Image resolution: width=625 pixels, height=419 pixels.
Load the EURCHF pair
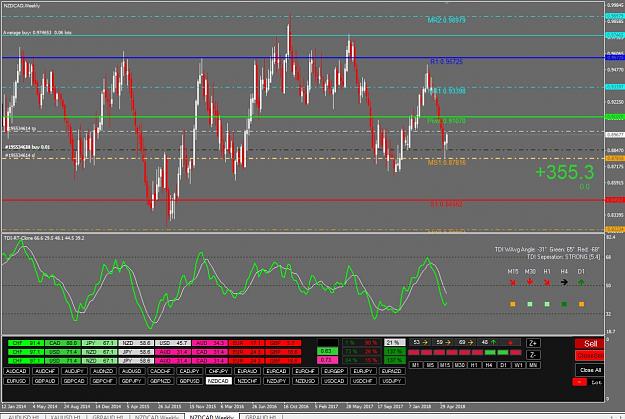click(x=305, y=371)
